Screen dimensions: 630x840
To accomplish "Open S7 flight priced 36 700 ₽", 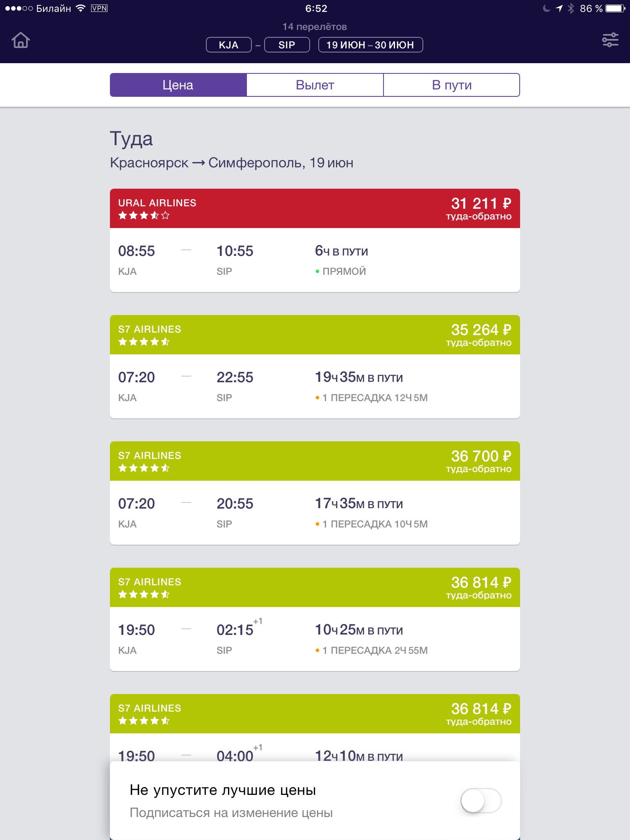I will [x=315, y=493].
